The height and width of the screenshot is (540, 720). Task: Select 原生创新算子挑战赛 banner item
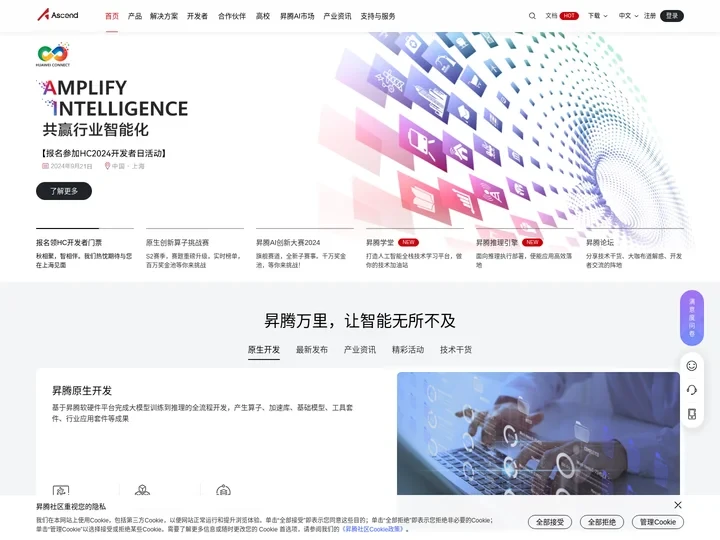[x=195, y=248]
